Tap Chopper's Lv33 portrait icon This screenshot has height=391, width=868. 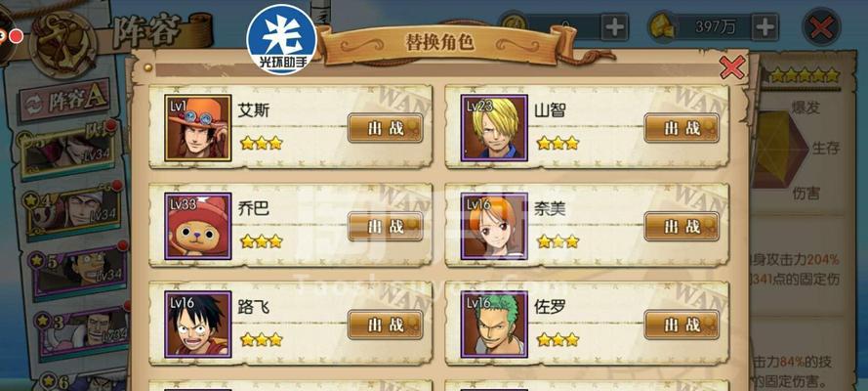pyautogui.click(x=197, y=226)
